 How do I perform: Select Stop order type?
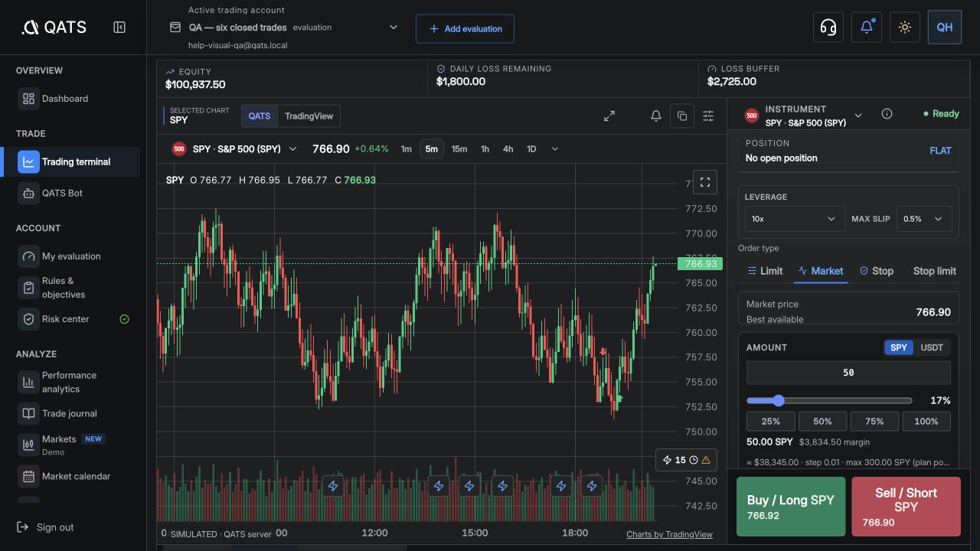click(876, 271)
